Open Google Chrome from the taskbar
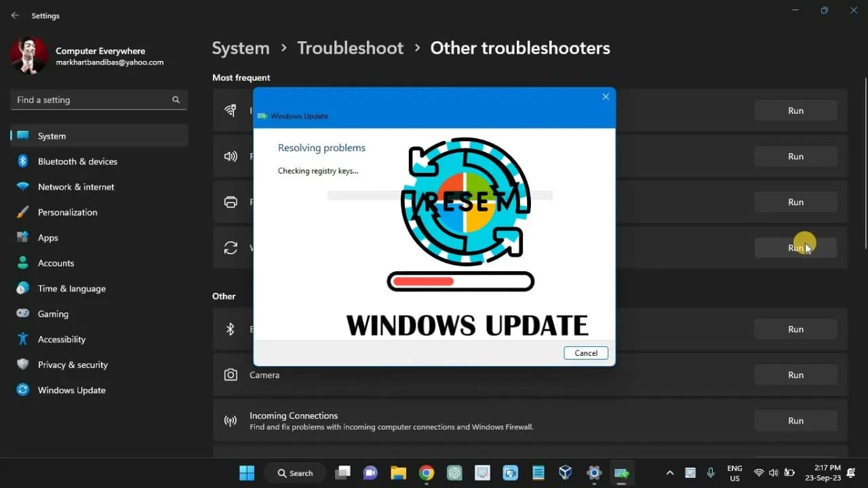The height and width of the screenshot is (488, 868). click(x=426, y=472)
